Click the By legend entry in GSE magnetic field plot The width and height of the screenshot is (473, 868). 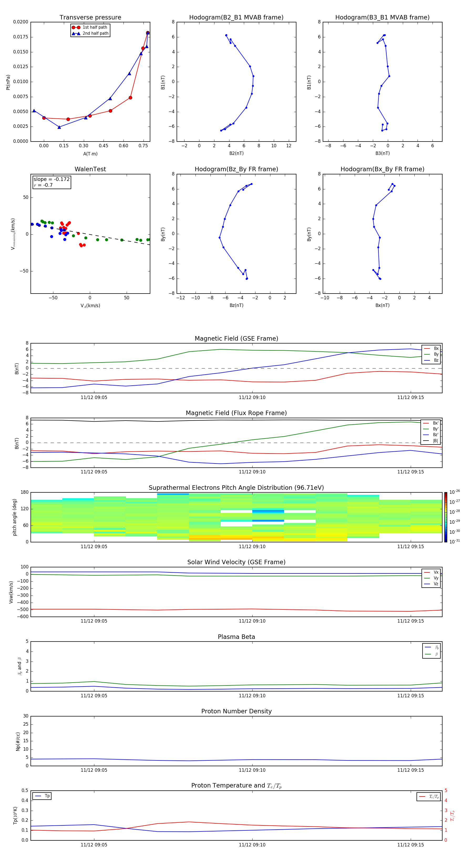click(x=431, y=354)
